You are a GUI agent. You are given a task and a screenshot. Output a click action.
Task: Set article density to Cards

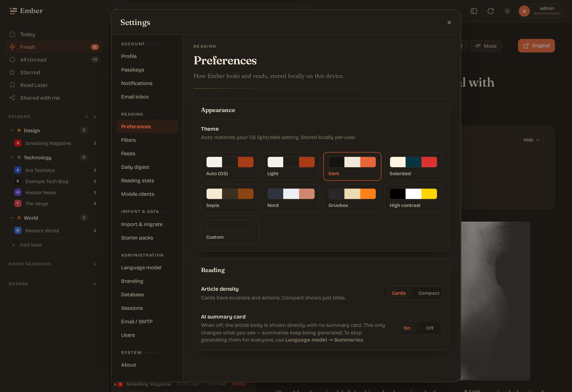click(x=399, y=293)
